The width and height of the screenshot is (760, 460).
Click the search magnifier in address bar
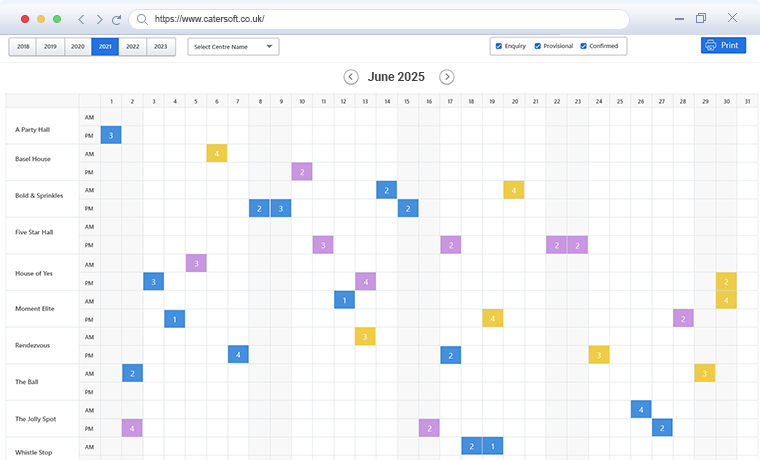(x=142, y=19)
